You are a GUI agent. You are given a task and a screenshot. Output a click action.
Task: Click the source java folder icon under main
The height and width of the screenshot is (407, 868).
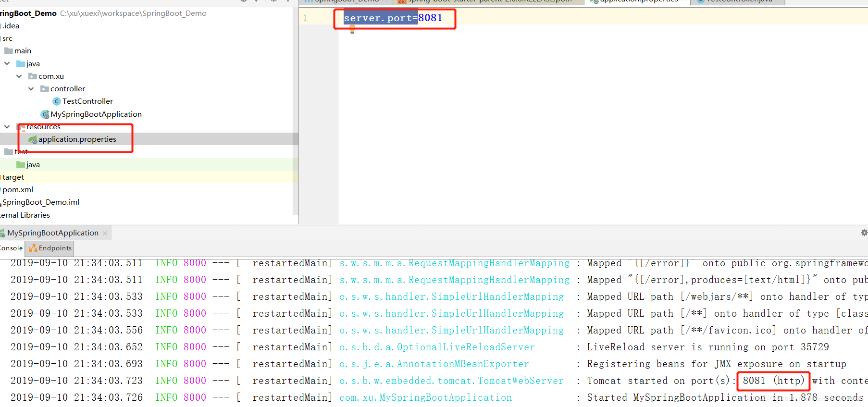(x=21, y=63)
